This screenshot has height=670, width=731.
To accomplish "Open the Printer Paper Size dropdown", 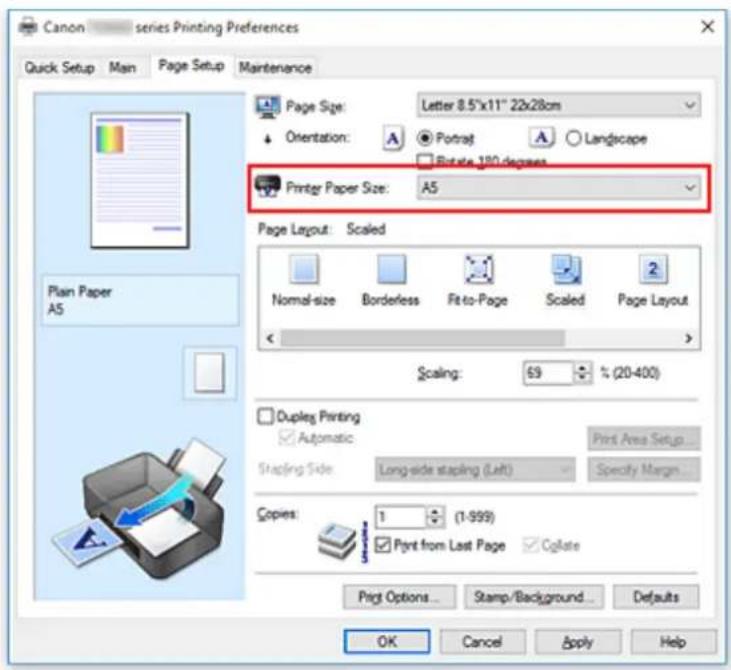I will [x=559, y=188].
